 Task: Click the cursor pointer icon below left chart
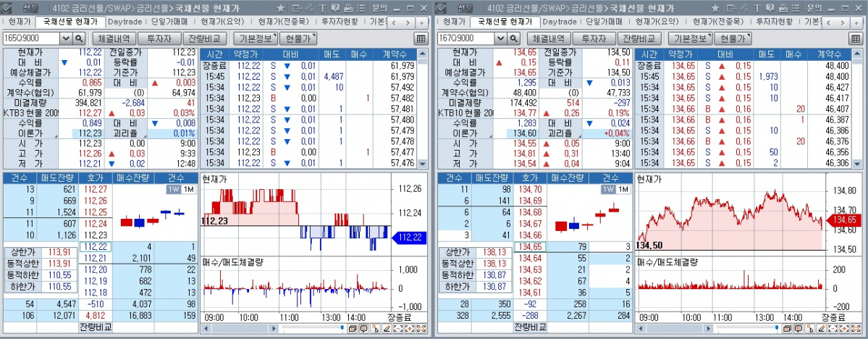[375, 328]
